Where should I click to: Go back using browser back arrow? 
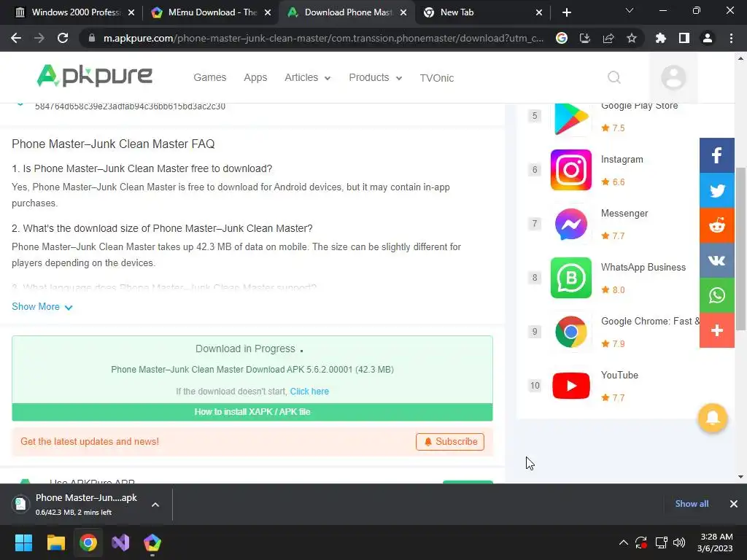click(16, 38)
